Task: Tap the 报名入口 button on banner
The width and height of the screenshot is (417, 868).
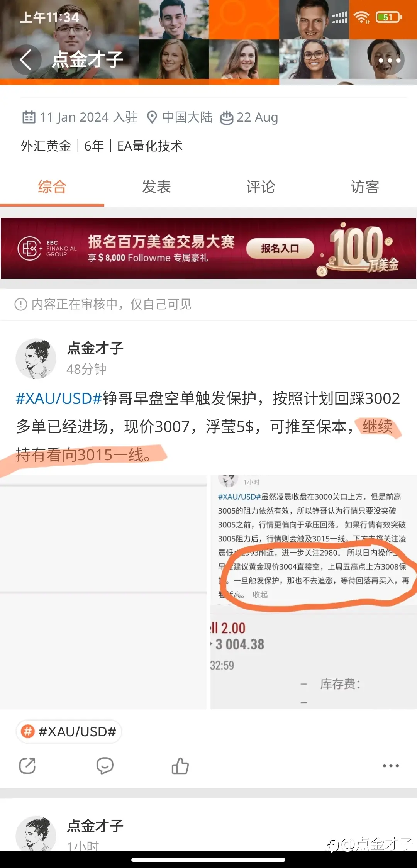Action: (x=280, y=248)
